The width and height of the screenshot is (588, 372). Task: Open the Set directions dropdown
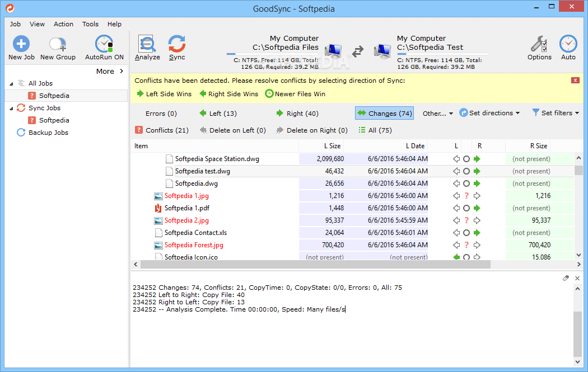tap(489, 113)
